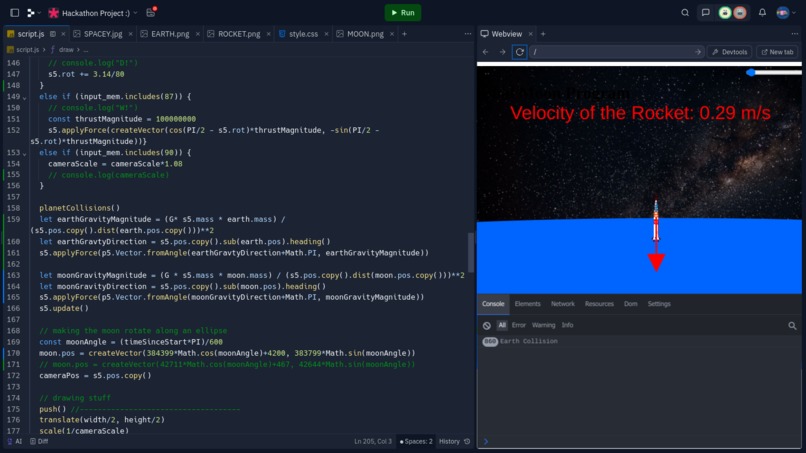Close the script.js tab
The width and height of the screenshot is (806, 453).
63,34
